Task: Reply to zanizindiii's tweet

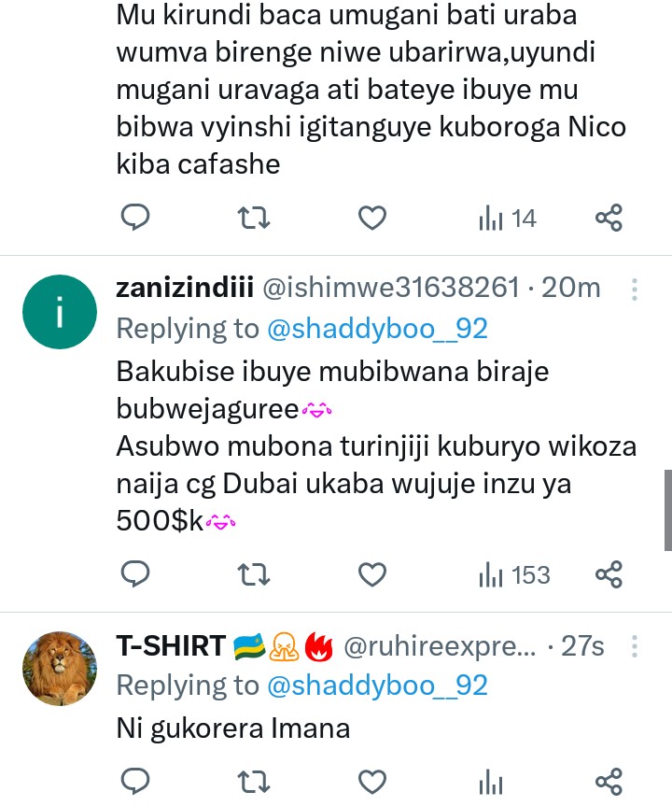Action: coord(136,574)
